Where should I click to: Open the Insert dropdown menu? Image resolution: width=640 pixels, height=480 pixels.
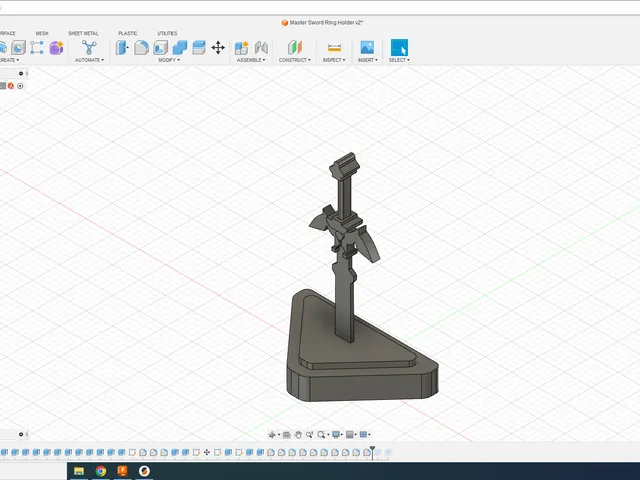tap(367, 60)
